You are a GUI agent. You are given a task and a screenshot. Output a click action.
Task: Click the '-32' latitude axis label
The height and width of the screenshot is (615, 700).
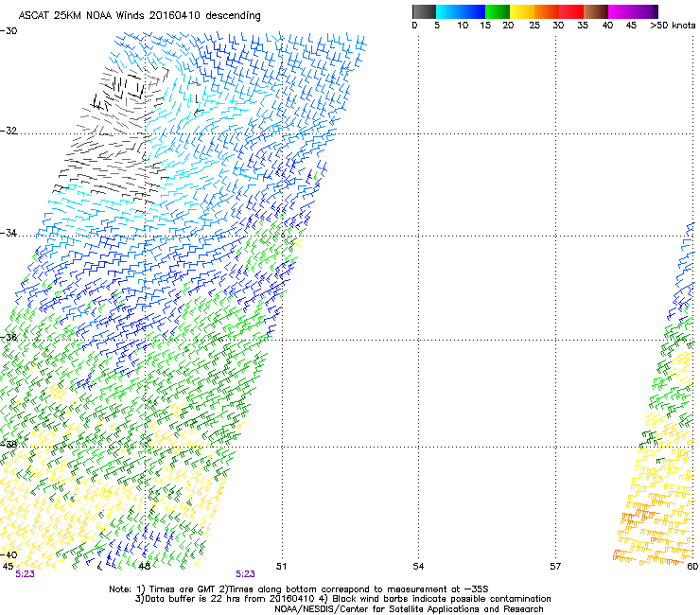click(9, 131)
